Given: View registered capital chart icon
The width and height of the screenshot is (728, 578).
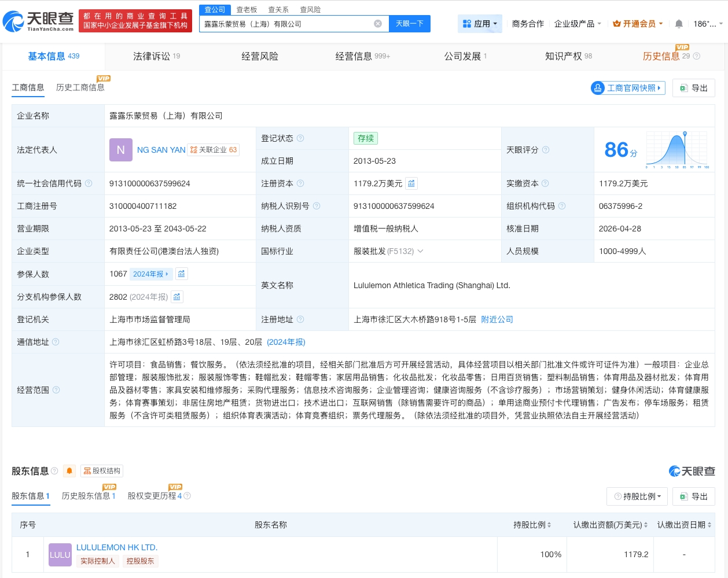Looking at the screenshot, I should [x=411, y=183].
